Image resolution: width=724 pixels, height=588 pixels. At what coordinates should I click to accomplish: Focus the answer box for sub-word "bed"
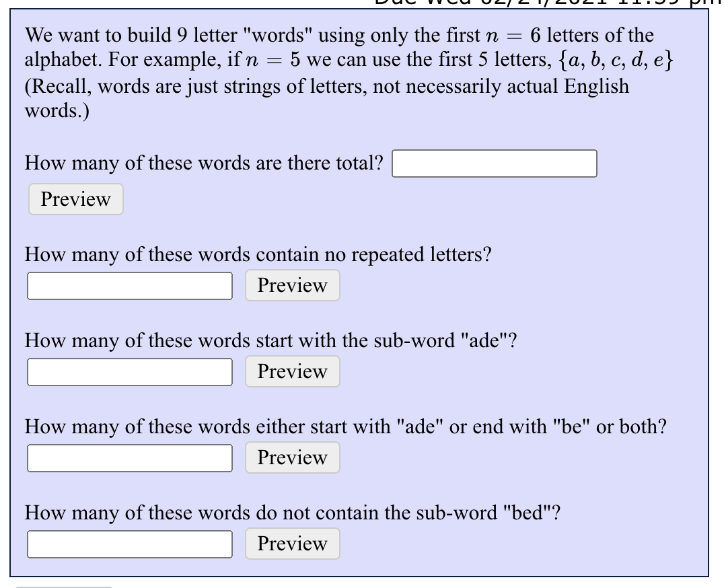[x=130, y=544]
